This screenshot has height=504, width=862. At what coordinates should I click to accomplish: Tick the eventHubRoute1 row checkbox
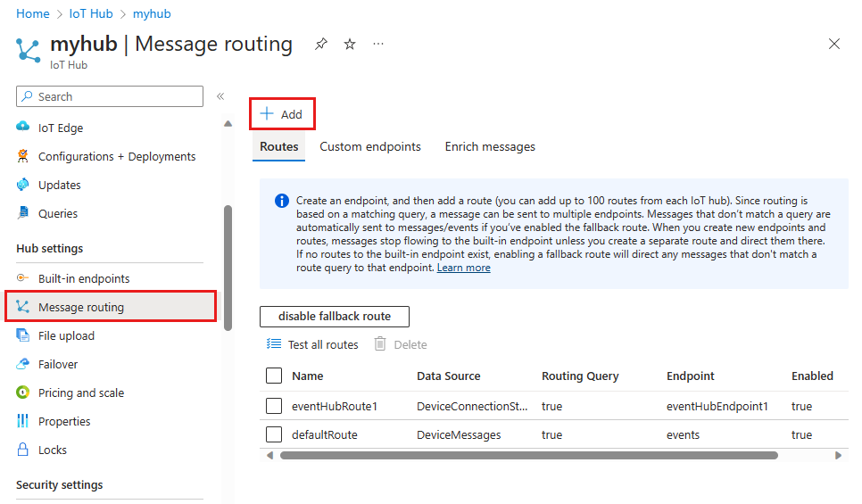click(x=274, y=407)
